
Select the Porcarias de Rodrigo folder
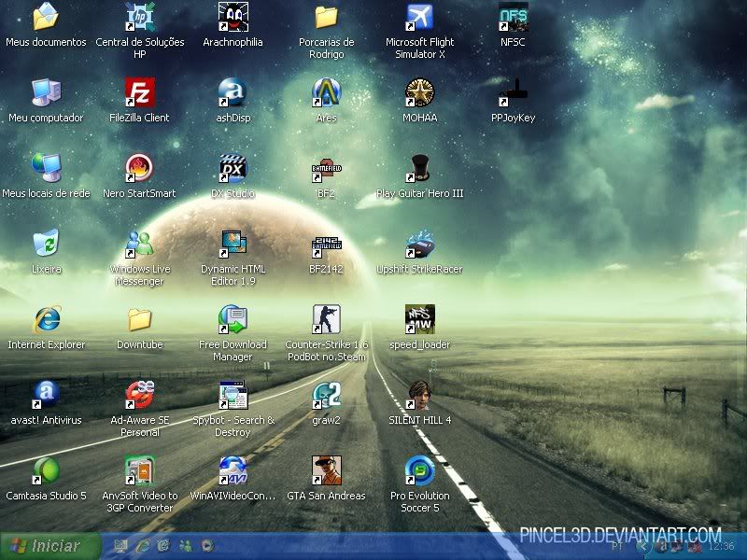(x=326, y=18)
